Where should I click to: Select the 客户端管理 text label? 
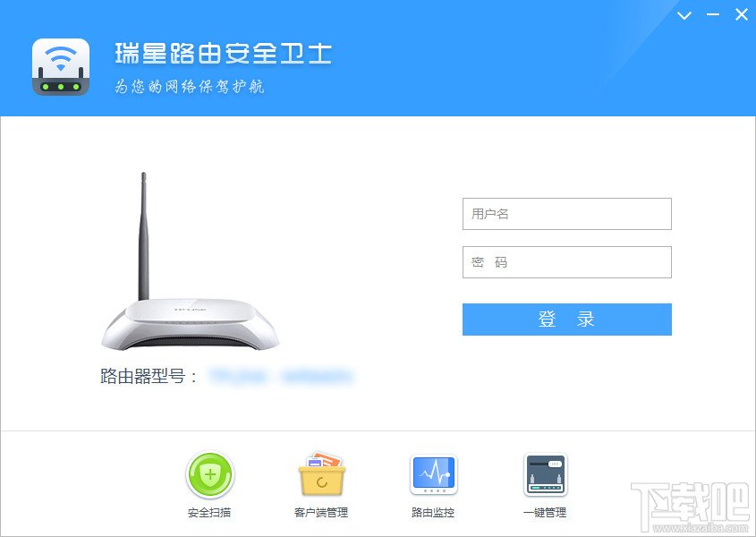click(321, 513)
